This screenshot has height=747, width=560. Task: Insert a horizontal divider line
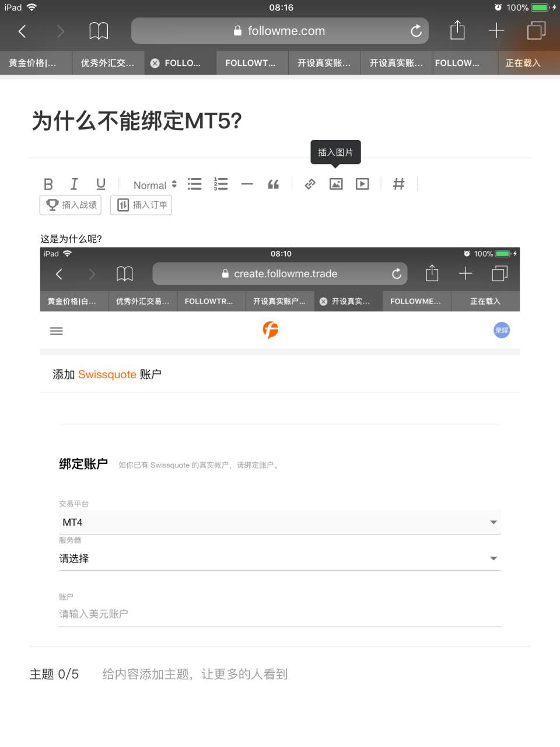247,184
